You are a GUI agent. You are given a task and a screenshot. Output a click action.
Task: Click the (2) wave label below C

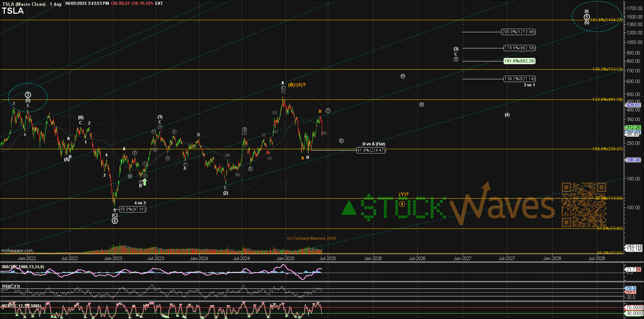226,193
